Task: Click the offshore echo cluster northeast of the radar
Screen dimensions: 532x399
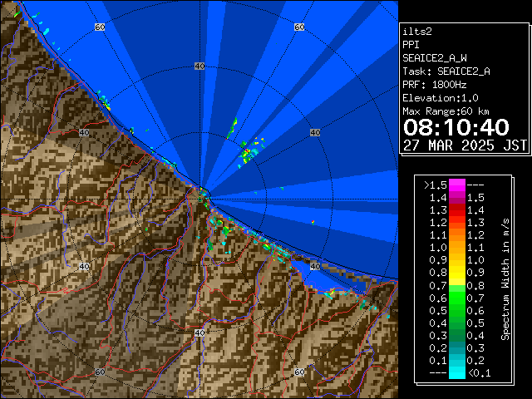Action: tap(250, 151)
